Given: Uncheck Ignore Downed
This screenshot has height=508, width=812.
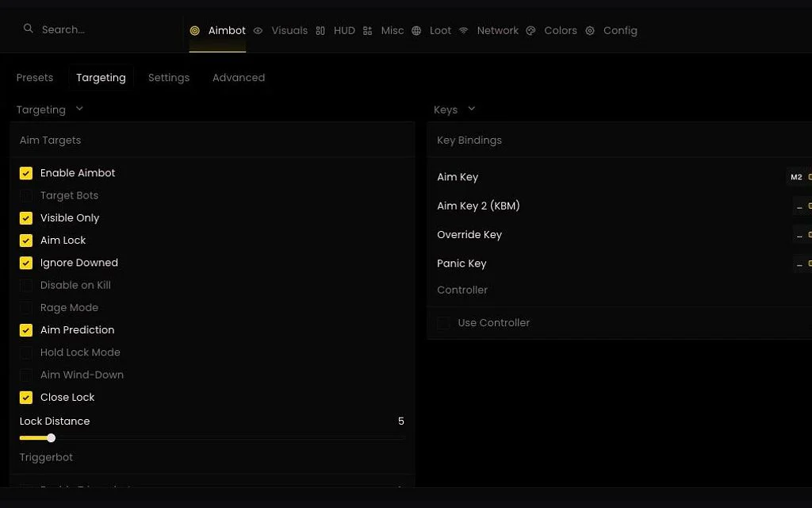Looking at the screenshot, I should click(x=26, y=263).
